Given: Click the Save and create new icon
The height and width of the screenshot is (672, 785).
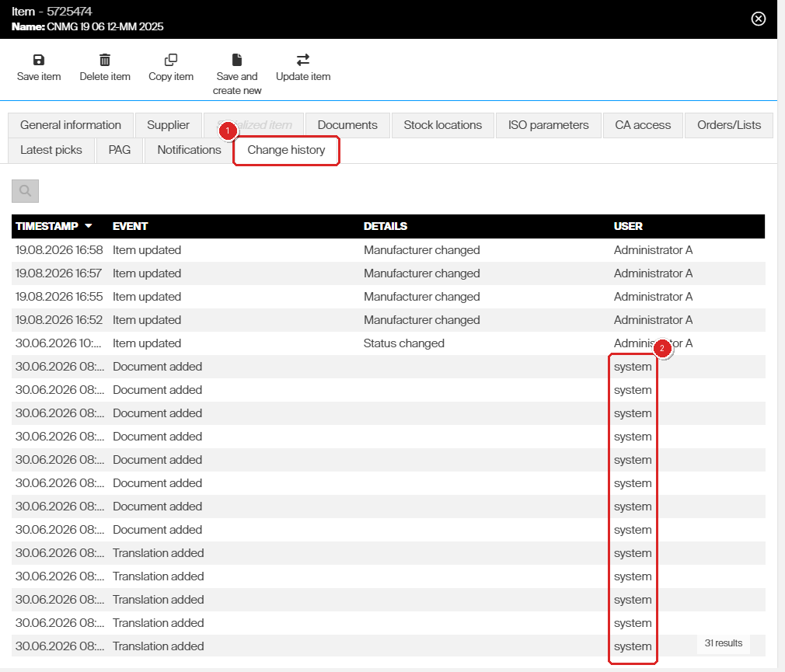Looking at the screenshot, I should [237, 60].
